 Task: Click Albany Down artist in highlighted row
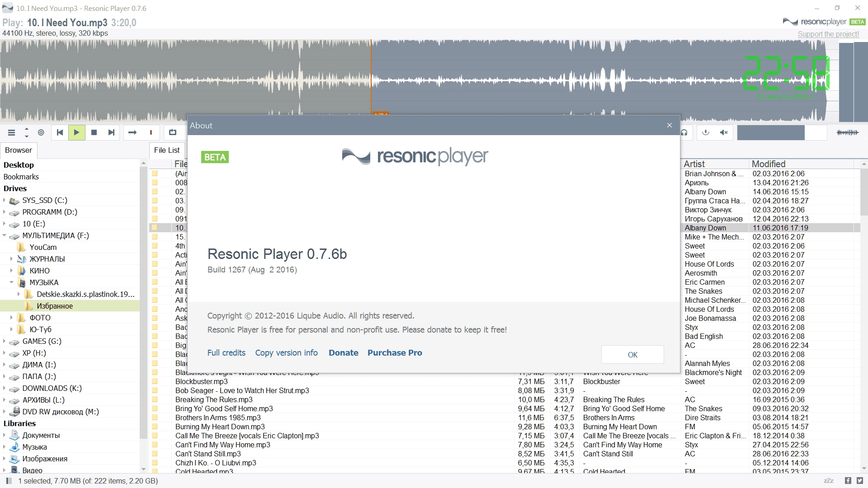click(705, 228)
